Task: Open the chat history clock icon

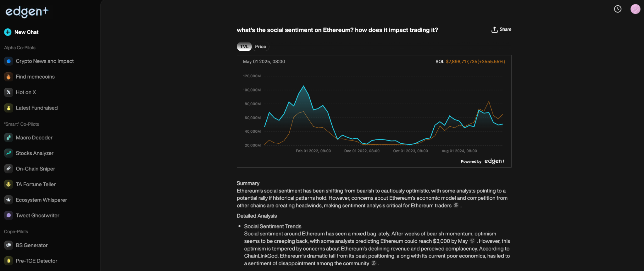Action: coord(618,9)
